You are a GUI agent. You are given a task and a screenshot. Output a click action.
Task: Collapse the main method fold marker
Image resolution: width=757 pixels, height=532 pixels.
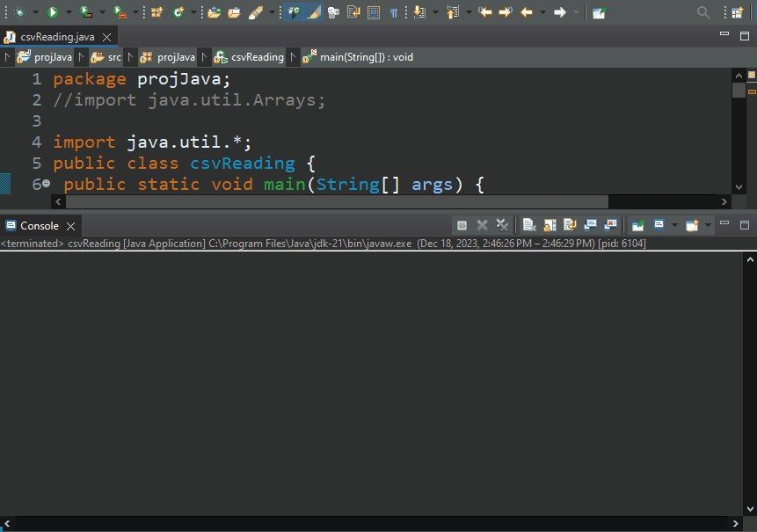46,184
